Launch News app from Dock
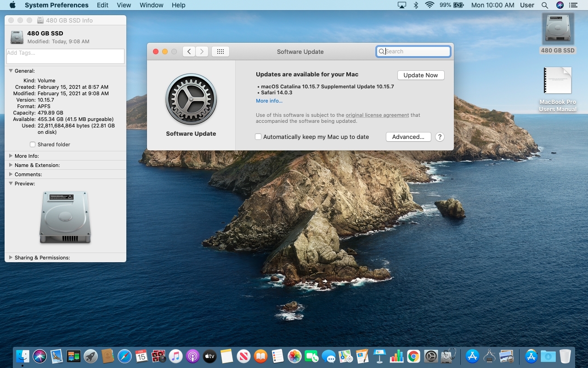 coord(243,356)
